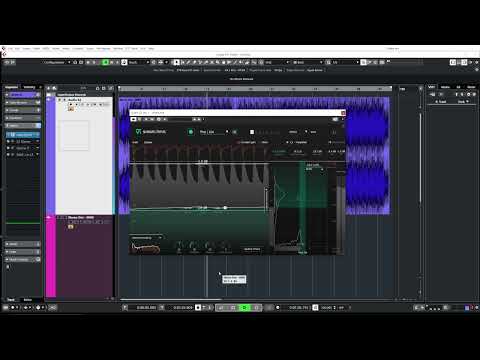Toggle the plug-in bypass button in plug-in header
The image size is (480, 360).
[133, 119]
